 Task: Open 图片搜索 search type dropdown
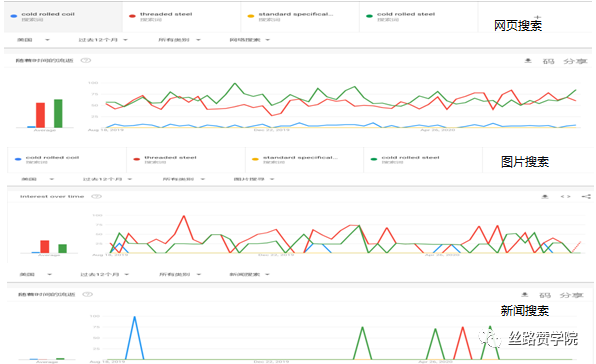click(x=254, y=179)
